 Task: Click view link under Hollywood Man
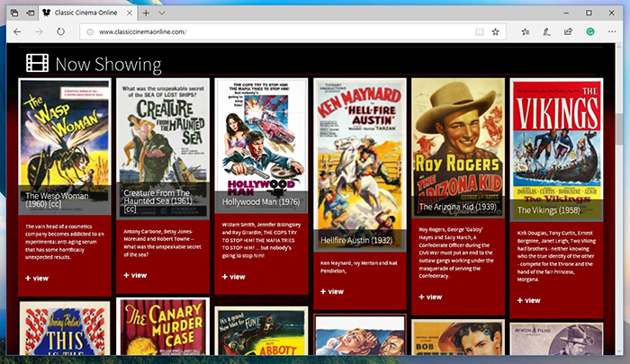point(233,277)
